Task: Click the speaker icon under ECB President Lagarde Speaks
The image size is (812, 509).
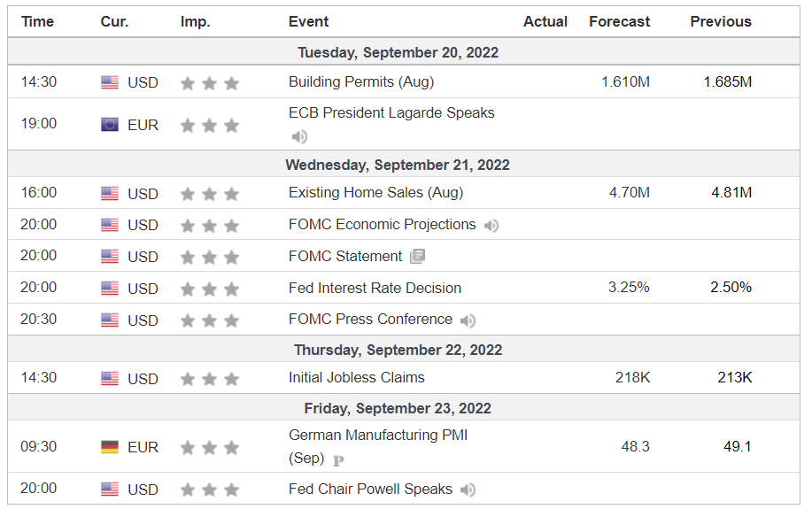Action: (299, 136)
